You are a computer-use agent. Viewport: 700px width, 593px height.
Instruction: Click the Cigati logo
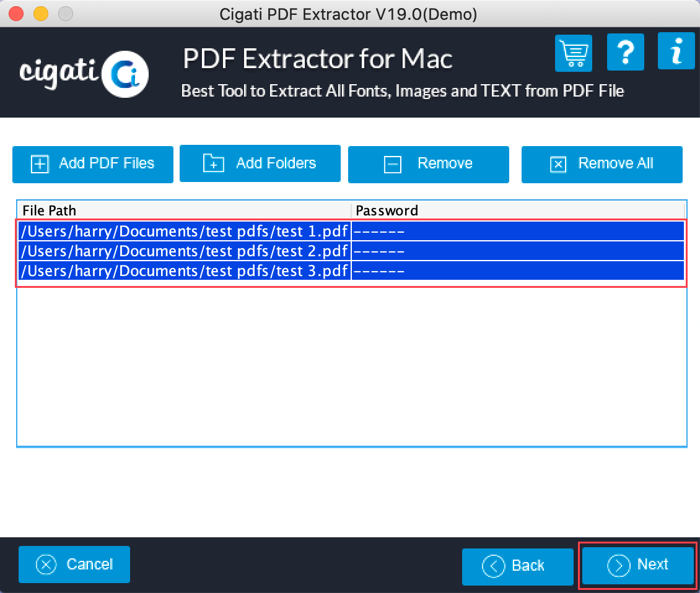click(84, 74)
